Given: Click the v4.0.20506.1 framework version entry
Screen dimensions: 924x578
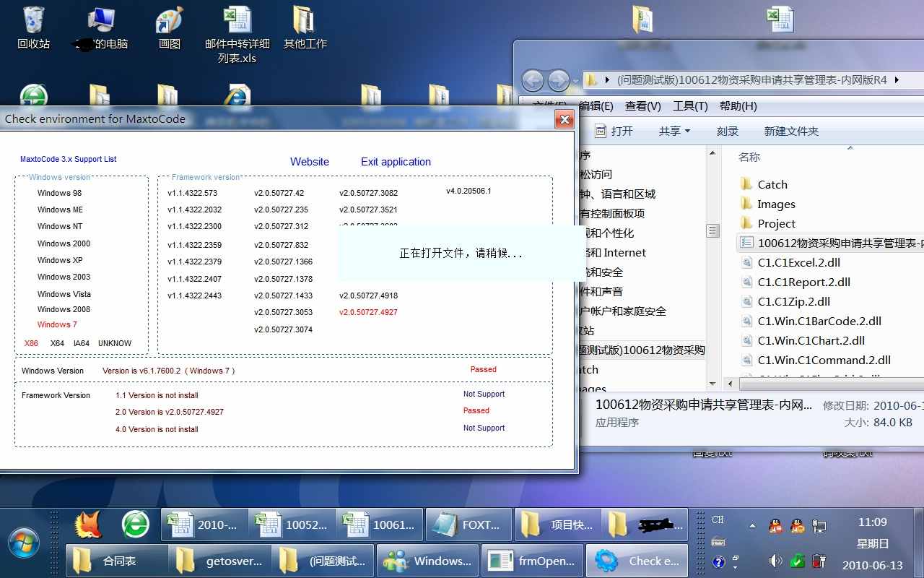Looking at the screenshot, I should tap(468, 191).
